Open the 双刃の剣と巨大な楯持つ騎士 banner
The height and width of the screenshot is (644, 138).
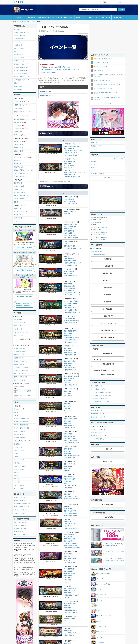pyautogui.click(x=51, y=149)
